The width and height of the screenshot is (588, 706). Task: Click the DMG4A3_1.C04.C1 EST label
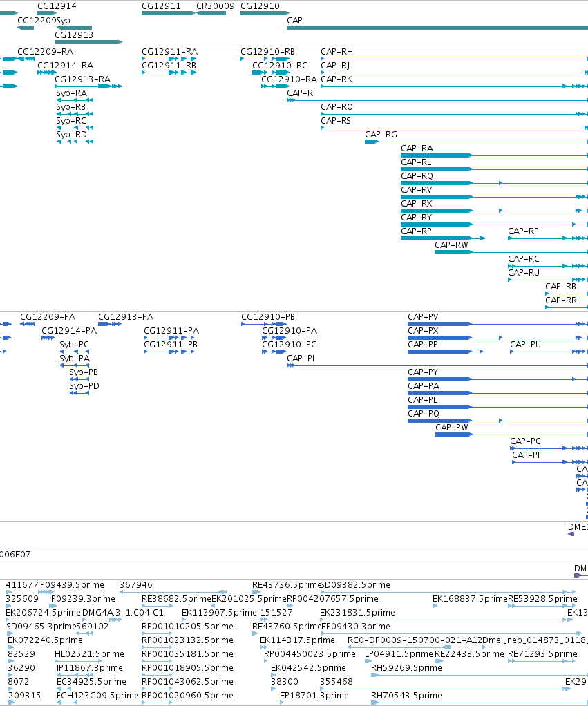pyautogui.click(x=122, y=612)
